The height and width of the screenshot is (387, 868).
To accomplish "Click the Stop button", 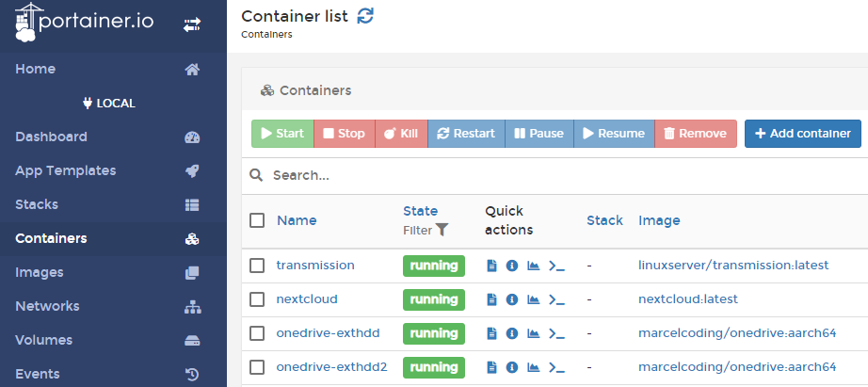I will 345,134.
